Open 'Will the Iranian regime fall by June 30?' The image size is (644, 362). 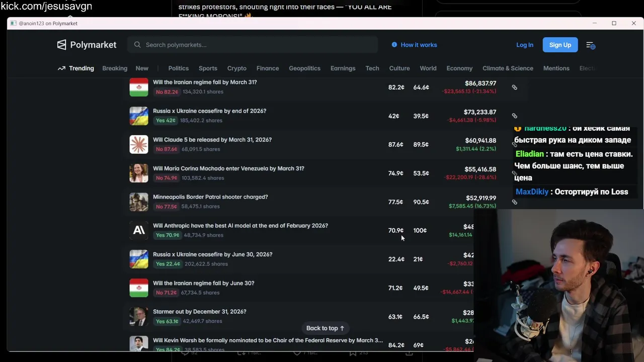pyautogui.click(x=203, y=283)
